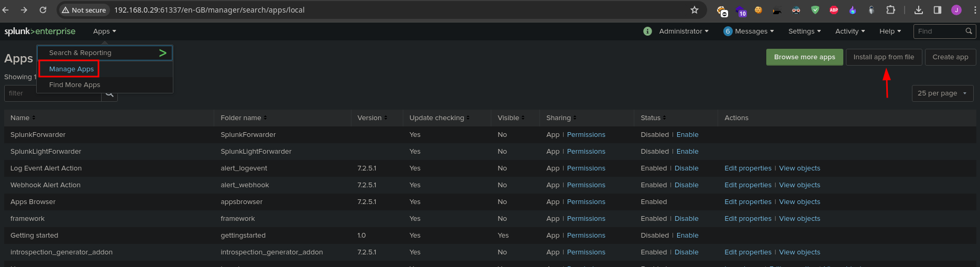This screenshot has width=980, height=267.
Task: Click the alert_webhook folder name cell
Action: pos(245,185)
